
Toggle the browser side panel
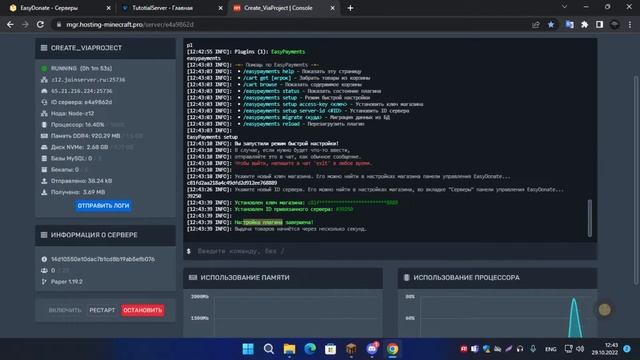(599, 24)
